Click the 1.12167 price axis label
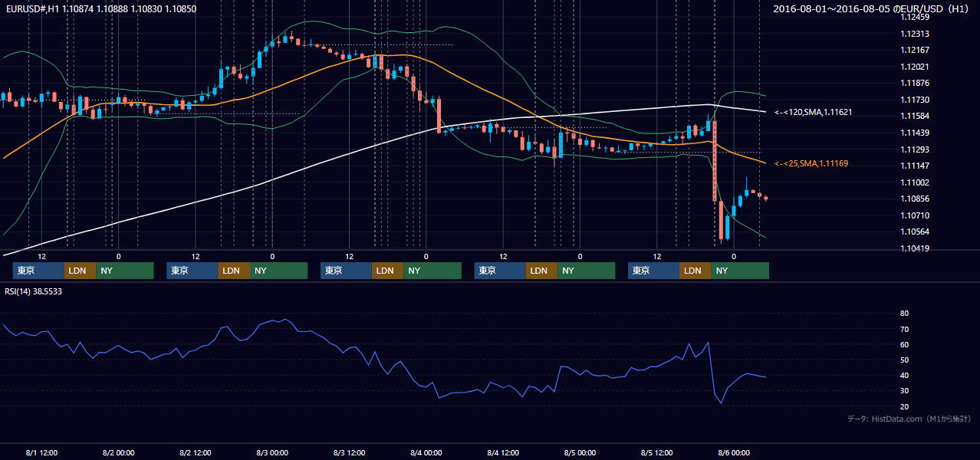 point(915,50)
